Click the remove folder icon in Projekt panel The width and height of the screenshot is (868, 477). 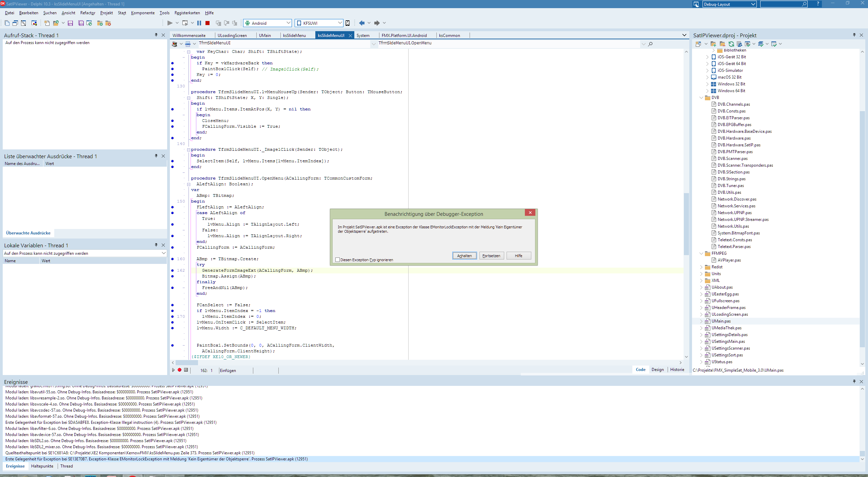(723, 44)
